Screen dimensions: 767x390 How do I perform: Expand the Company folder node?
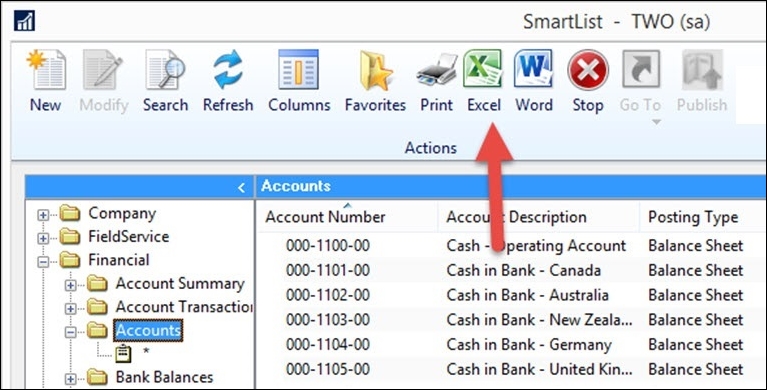pos(43,215)
